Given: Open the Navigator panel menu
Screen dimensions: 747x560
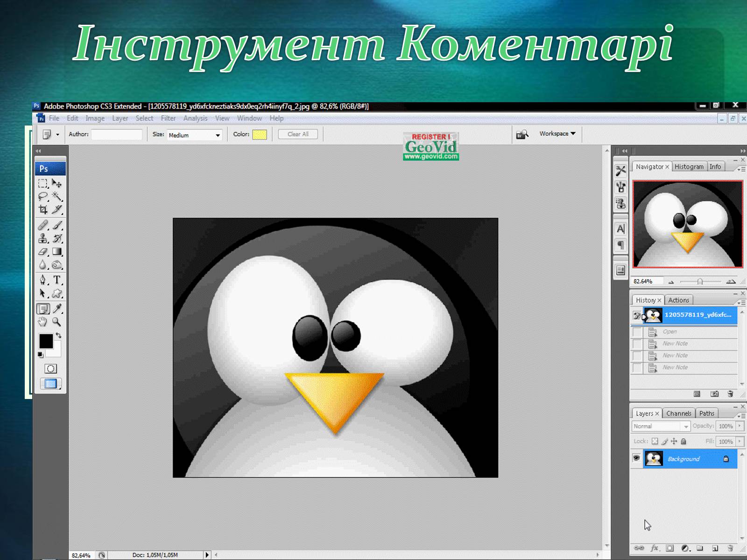Looking at the screenshot, I should [x=741, y=169].
